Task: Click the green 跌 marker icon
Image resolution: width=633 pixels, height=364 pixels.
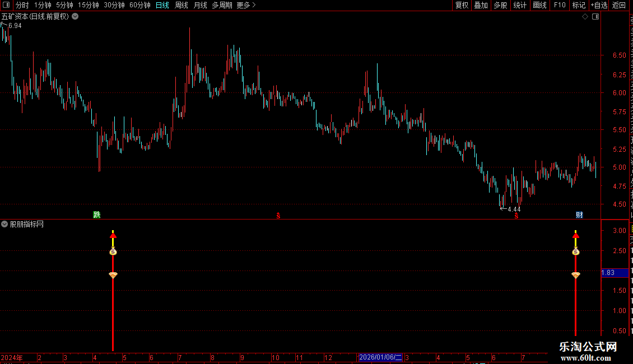Action: [97, 214]
